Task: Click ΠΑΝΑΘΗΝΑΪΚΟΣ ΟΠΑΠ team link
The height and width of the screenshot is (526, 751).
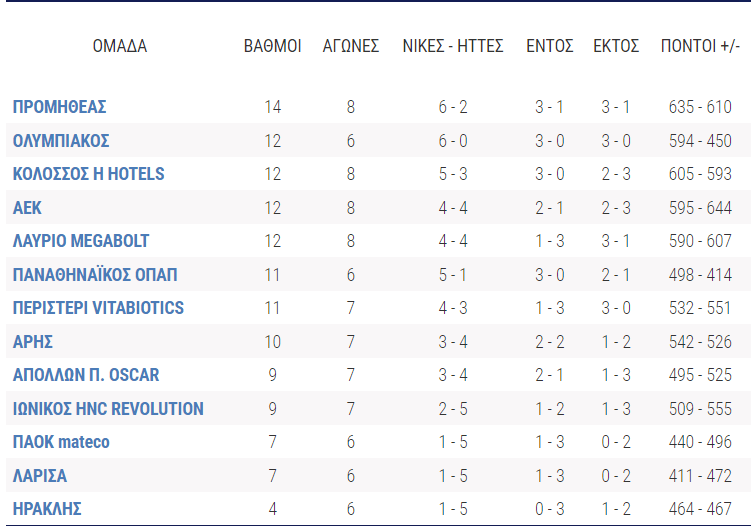Action: coord(95,275)
